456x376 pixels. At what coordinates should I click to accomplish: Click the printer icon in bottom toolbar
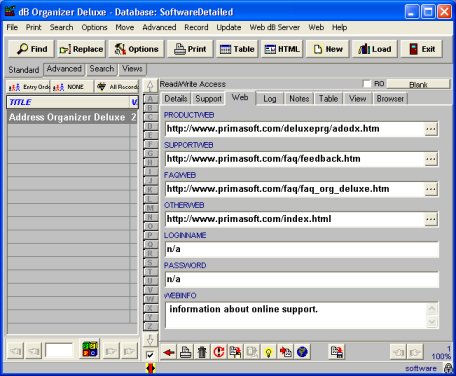tap(186, 352)
